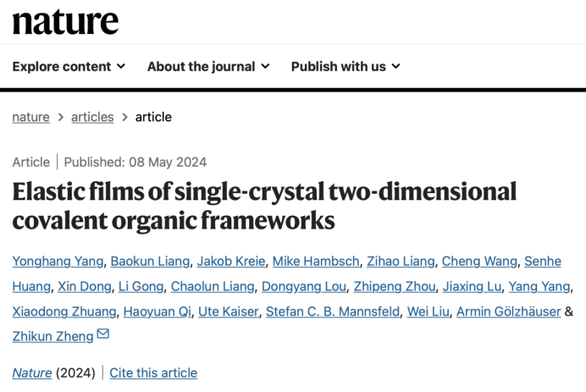Go to the nature breadcrumb link
The width and height of the screenshot is (586, 392).
pyautogui.click(x=30, y=117)
